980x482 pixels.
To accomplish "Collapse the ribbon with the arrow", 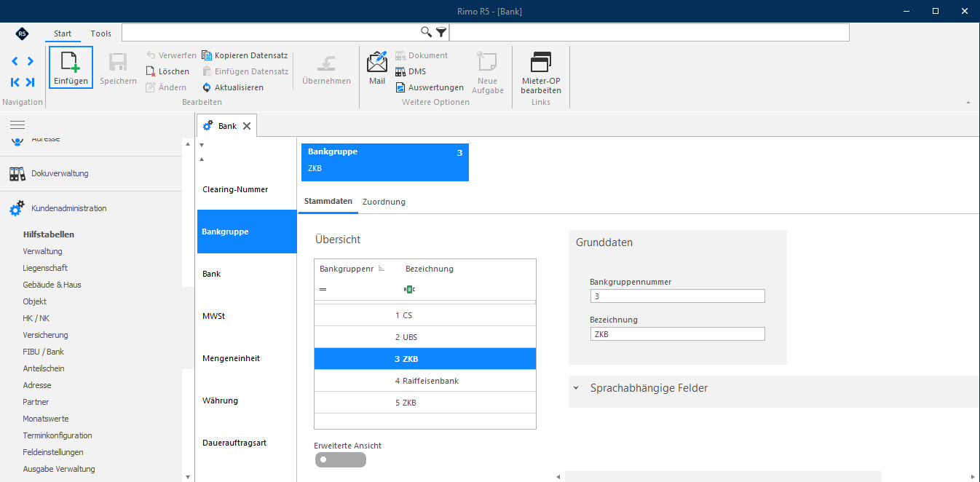I will (968, 103).
